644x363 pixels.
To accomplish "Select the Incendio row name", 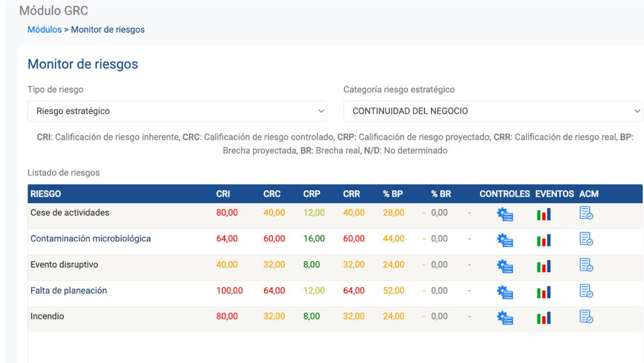I will 47,316.
